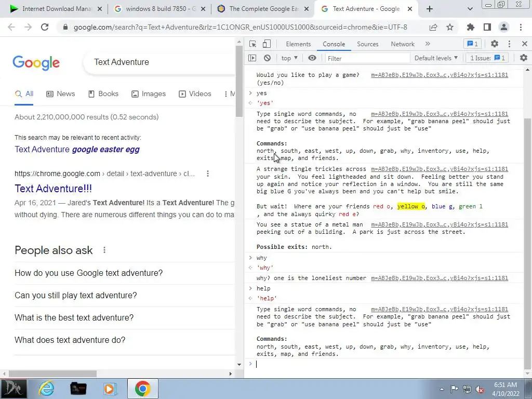Screen dimensions: 532x399
Task: Create a live expression with eye icon
Action: click(312, 58)
